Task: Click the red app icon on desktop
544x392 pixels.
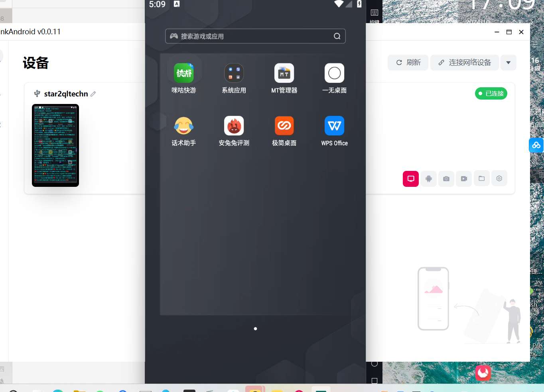Action: click(483, 372)
